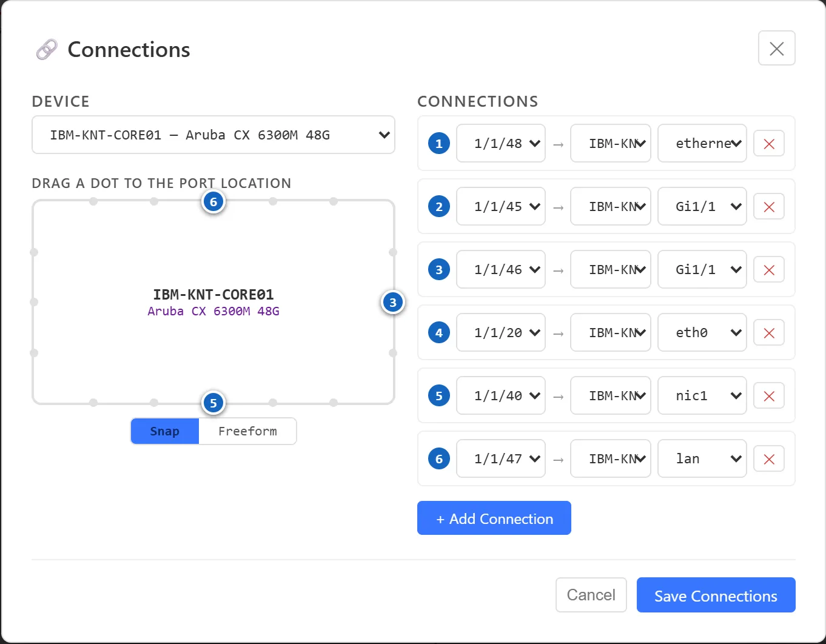Viewport: 826px width, 644px height.
Task: Switch to Freeform placement mode
Action: coord(247,431)
